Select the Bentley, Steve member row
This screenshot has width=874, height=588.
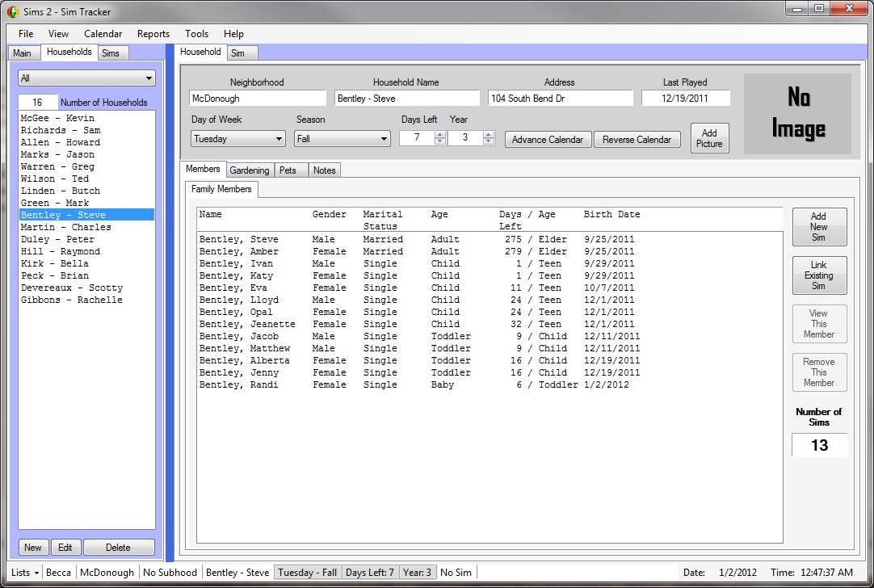490,239
